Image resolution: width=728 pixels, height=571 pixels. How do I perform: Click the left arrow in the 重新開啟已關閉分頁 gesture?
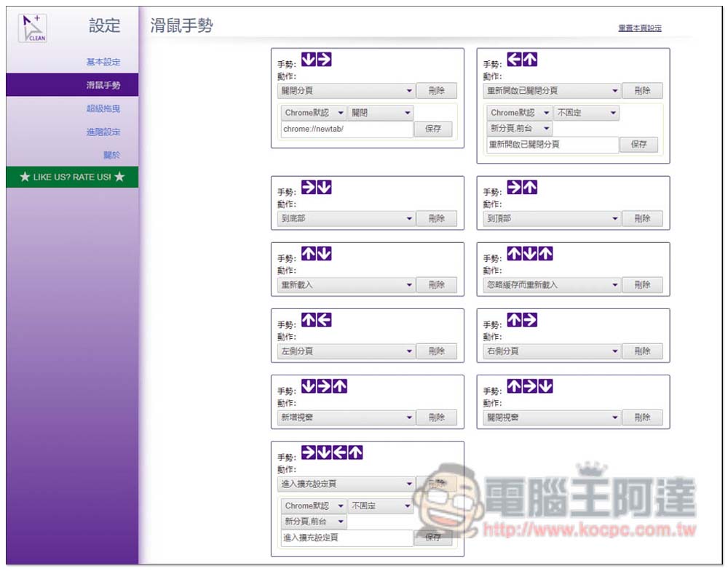click(x=515, y=60)
